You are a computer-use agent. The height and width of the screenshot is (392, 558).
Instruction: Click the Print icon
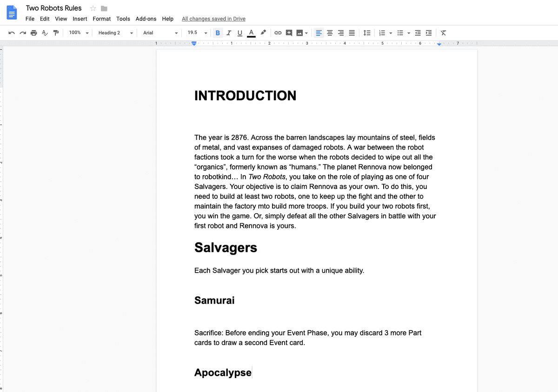33,33
